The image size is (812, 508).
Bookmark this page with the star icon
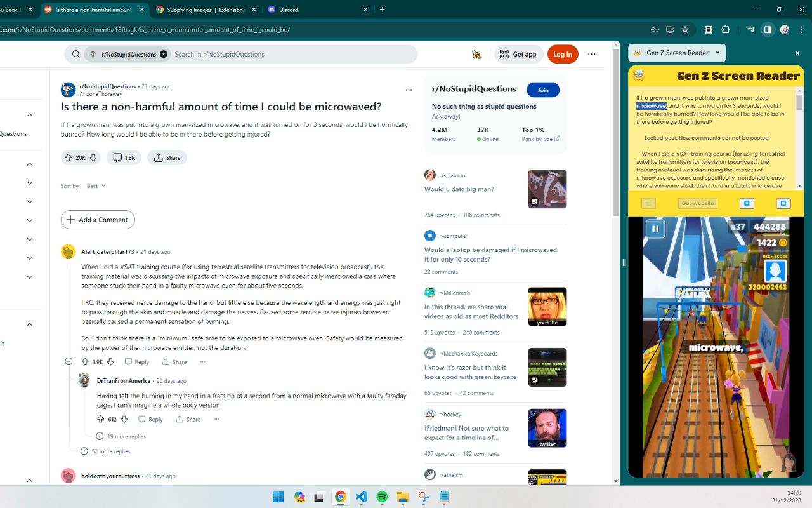coord(685,29)
